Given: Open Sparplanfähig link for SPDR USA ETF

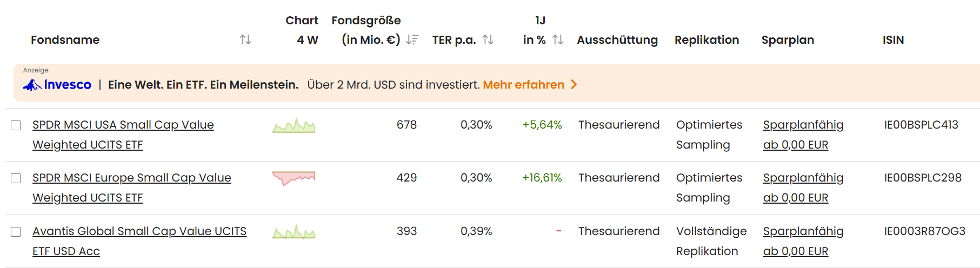Looking at the screenshot, I should coord(803,125).
